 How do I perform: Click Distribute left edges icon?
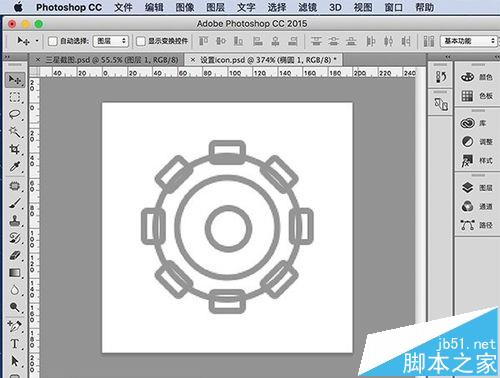[370, 41]
